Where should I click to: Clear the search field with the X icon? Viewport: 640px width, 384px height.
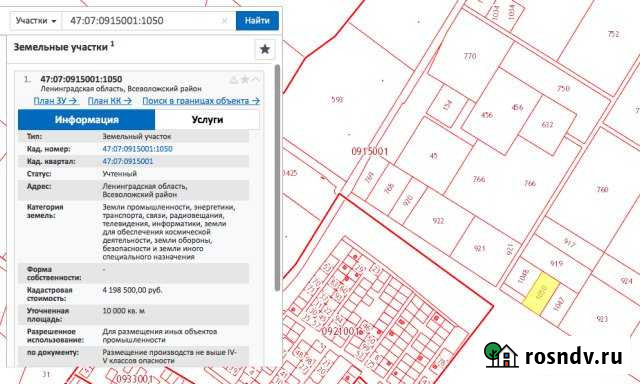coord(224,21)
